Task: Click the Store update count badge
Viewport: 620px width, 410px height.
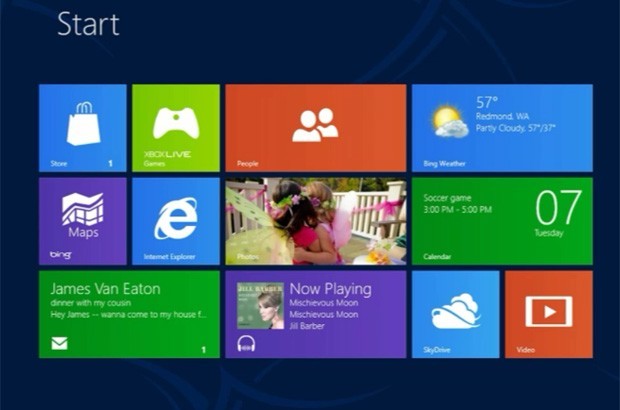Action: [x=111, y=163]
